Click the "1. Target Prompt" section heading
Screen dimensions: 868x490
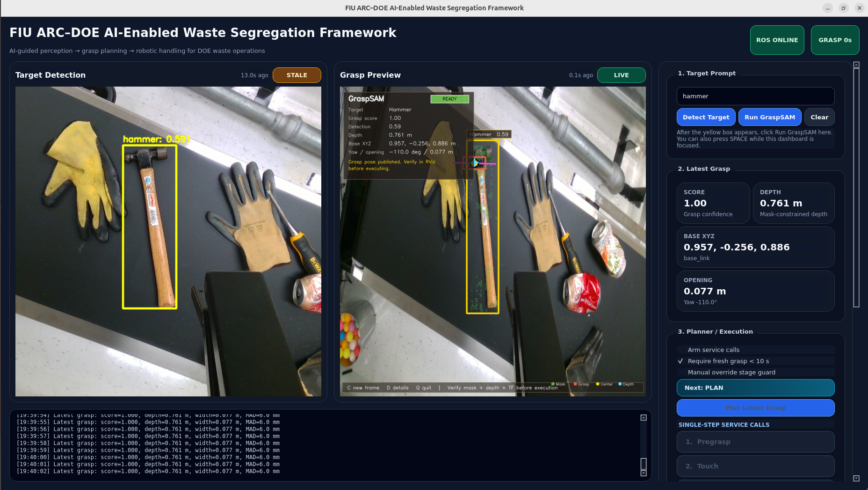[x=707, y=73]
